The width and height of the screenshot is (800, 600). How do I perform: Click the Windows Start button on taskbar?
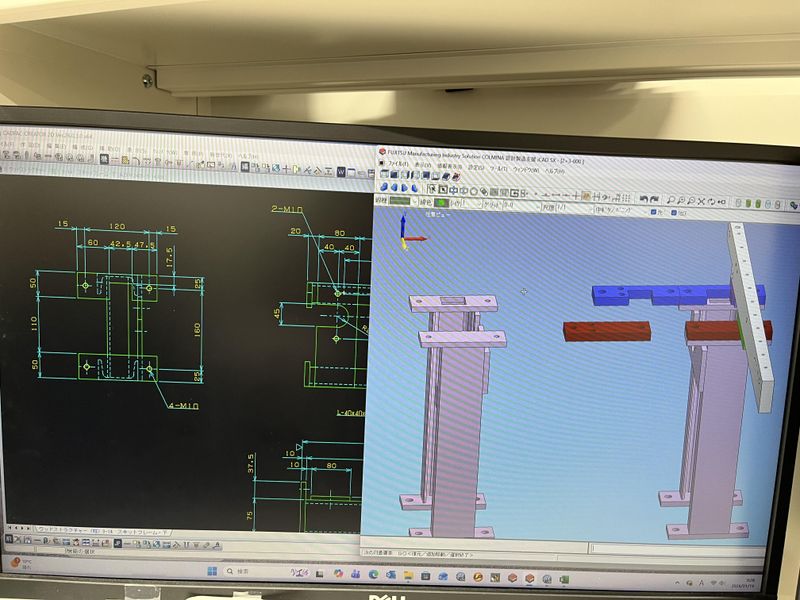[x=212, y=571]
